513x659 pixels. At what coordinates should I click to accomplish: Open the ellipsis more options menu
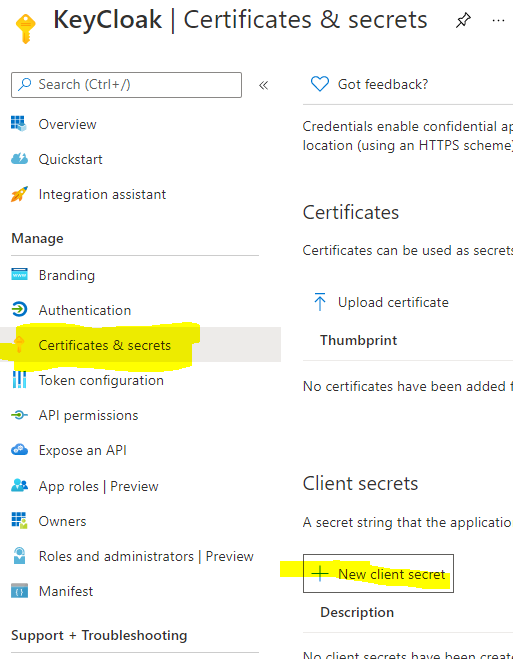[498, 20]
